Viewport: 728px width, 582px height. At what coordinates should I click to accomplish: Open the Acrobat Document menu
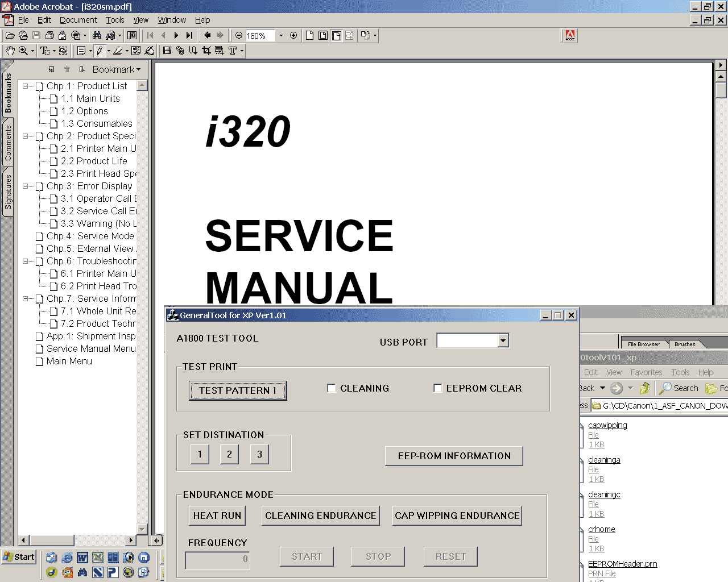click(x=78, y=20)
